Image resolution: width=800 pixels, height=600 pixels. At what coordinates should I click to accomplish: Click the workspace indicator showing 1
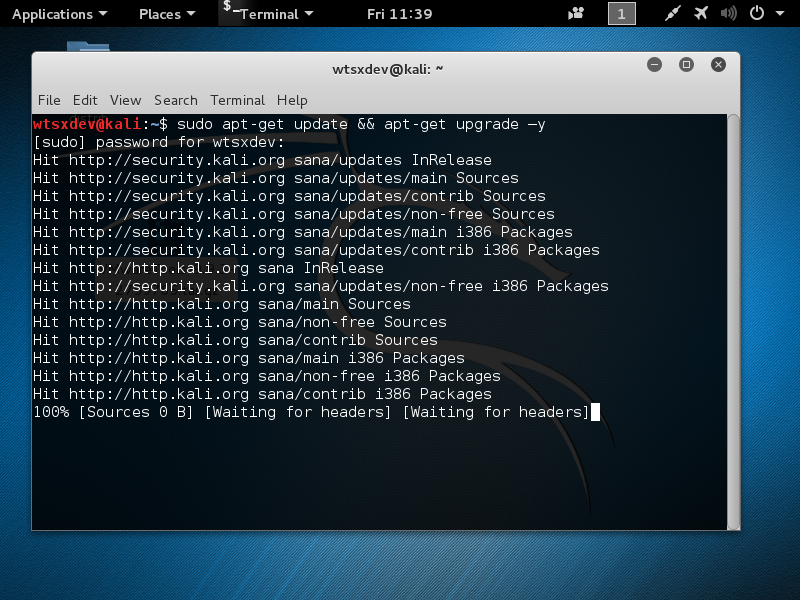coord(621,14)
